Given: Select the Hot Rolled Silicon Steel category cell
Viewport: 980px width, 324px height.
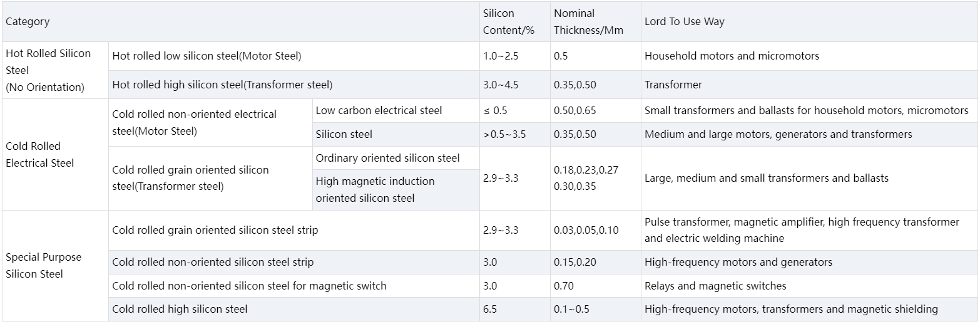Looking at the screenshot, I should click(48, 70).
